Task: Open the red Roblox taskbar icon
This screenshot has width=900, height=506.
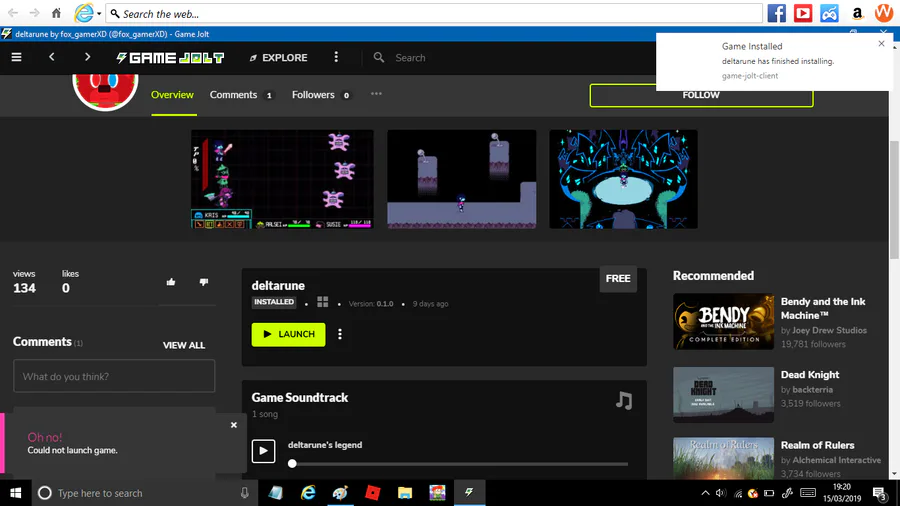Action: (x=373, y=493)
